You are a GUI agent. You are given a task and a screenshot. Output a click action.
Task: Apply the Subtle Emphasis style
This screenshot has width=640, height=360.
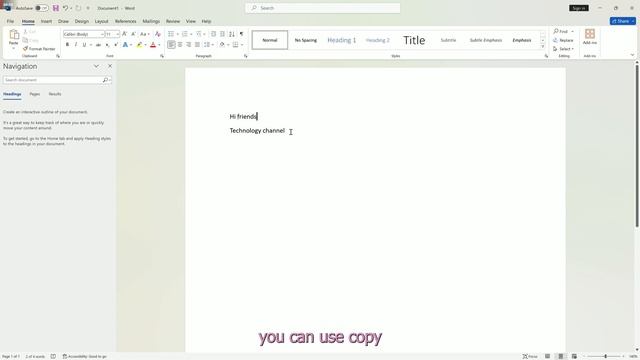486,40
